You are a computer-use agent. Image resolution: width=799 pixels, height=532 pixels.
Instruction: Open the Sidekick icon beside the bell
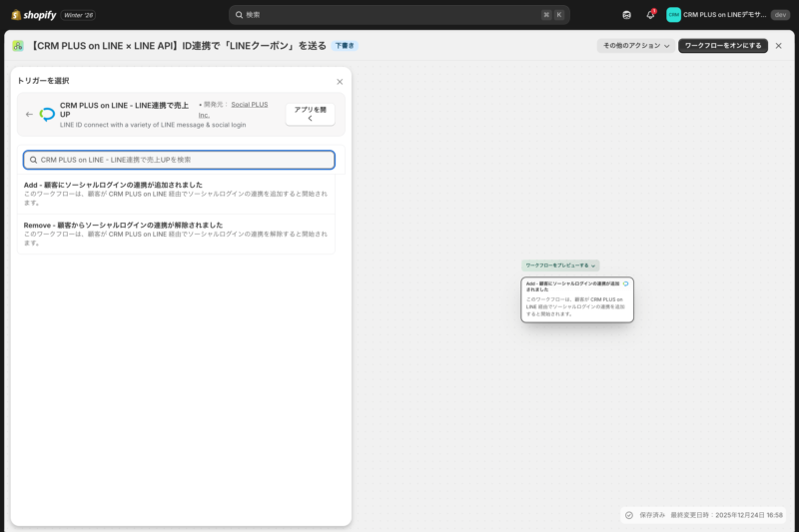click(626, 15)
